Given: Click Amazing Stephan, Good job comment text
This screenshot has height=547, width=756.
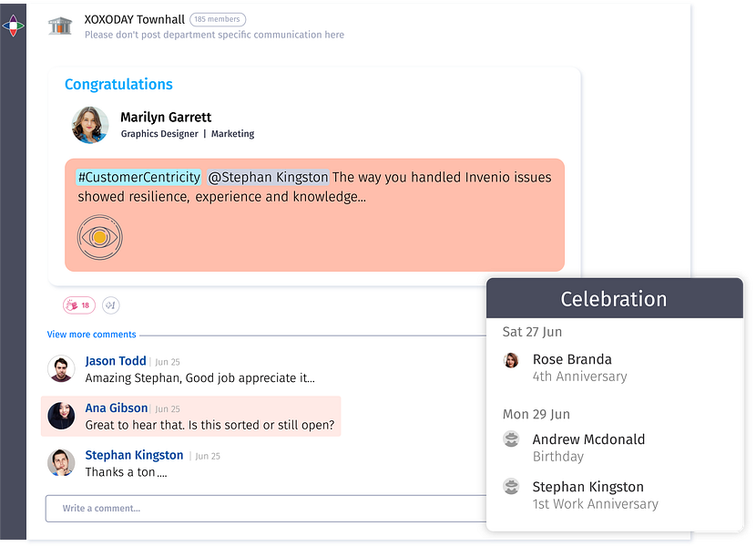Looking at the screenshot, I should (200, 378).
